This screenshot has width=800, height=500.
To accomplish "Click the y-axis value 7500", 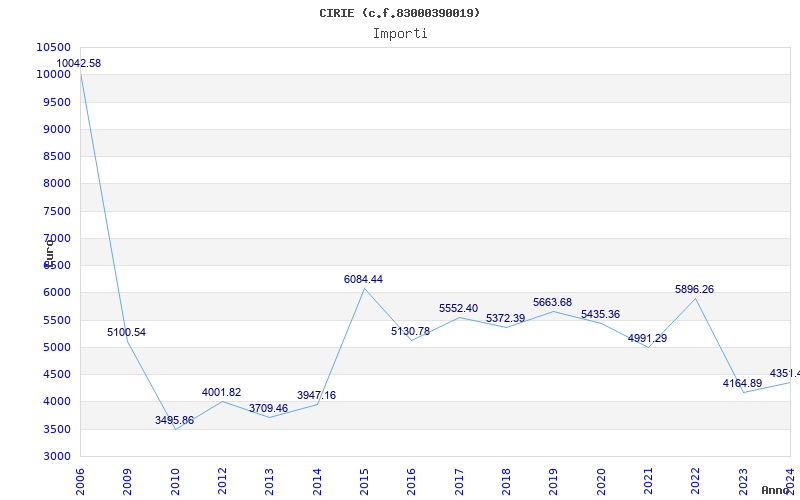I will click(x=57, y=211).
